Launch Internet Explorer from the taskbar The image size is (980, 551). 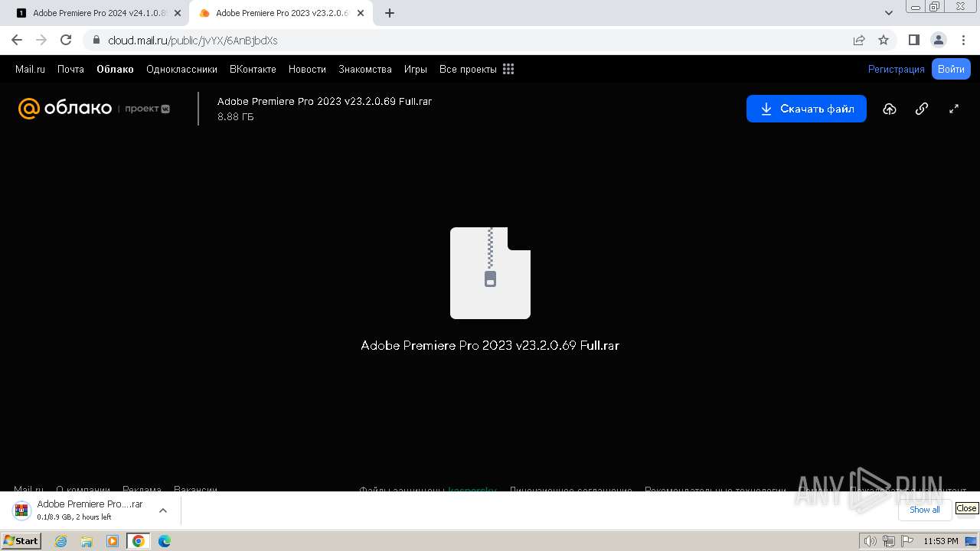tap(61, 541)
